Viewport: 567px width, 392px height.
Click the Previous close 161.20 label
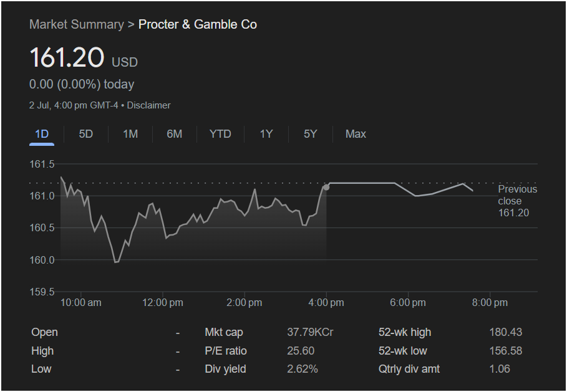point(518,201)
